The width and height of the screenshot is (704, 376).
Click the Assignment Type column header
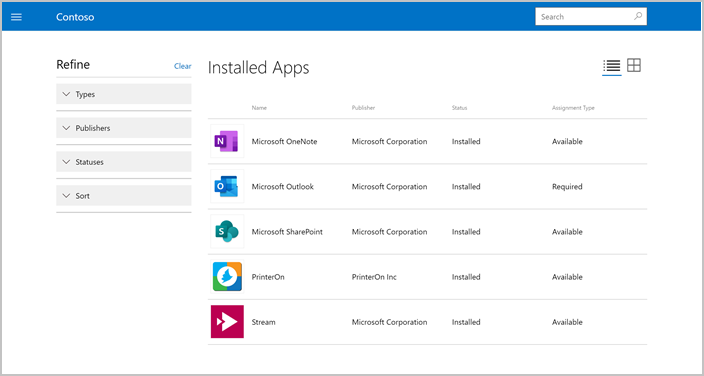[x=573, y=108]
